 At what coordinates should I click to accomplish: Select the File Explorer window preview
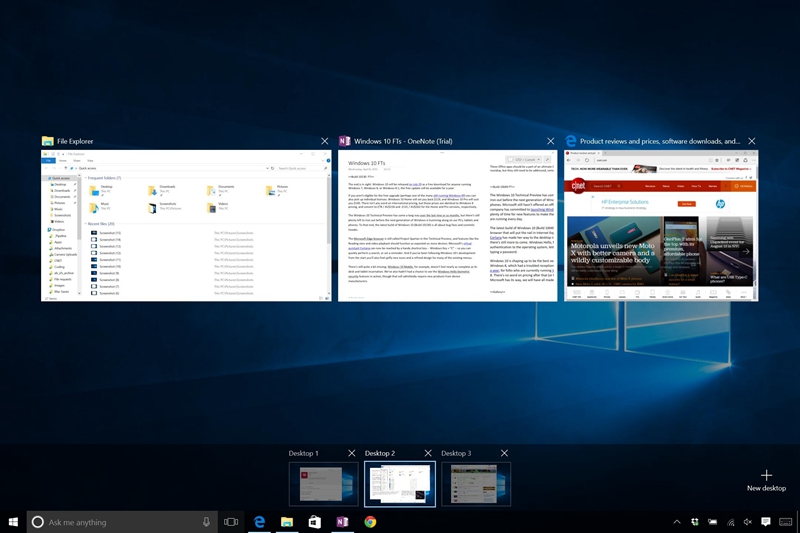[x=185, y=225]
